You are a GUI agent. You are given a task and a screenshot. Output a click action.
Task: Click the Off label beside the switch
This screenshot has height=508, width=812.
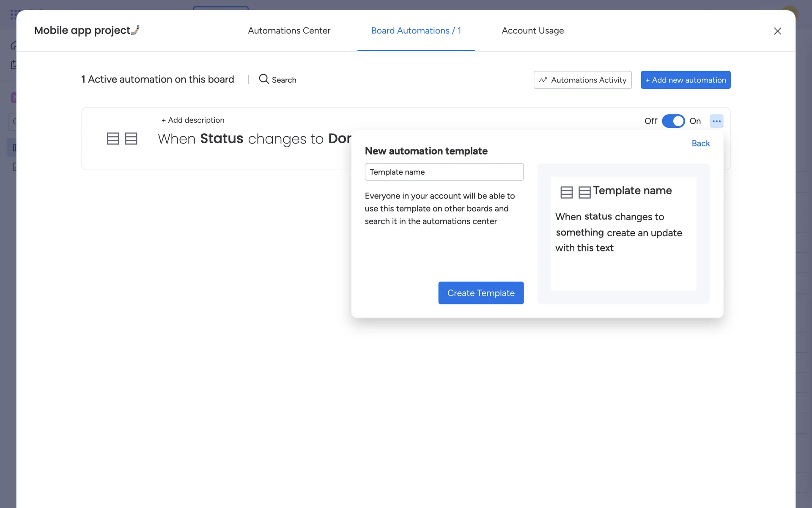[x=650, y=121]
